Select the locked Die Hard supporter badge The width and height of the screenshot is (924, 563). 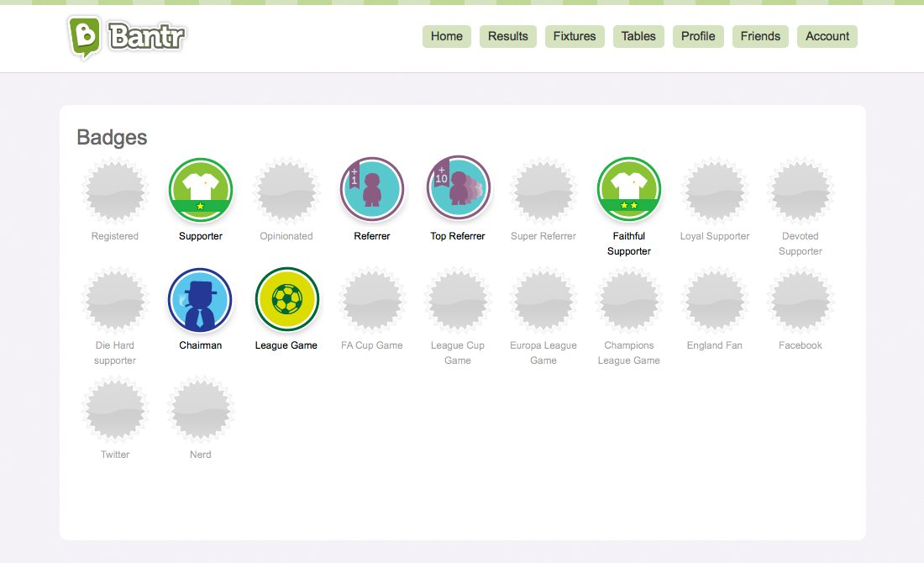(x=115, y=300)
